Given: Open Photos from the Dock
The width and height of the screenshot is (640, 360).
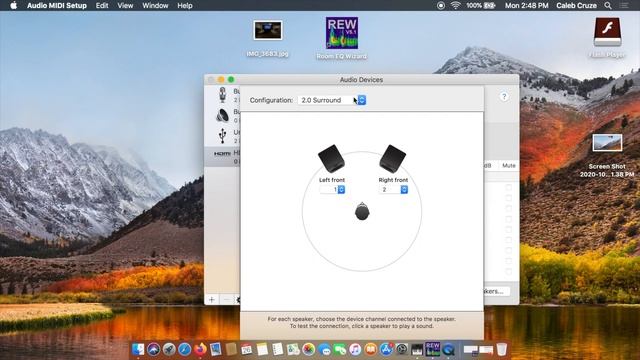Looking at the screenshot, I should coord(309,349).
